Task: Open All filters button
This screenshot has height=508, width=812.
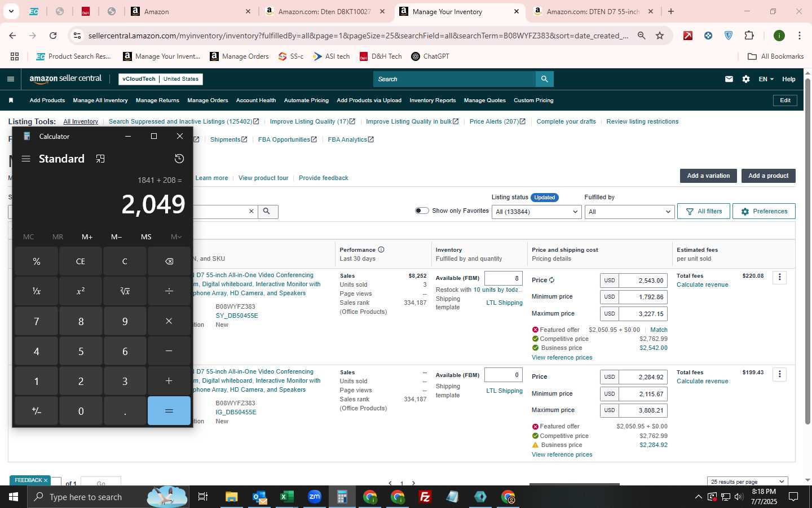Action: 704,211
